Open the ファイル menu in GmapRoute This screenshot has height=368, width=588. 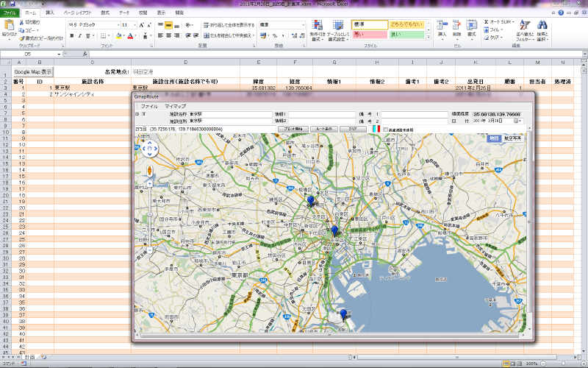(149, 107)
